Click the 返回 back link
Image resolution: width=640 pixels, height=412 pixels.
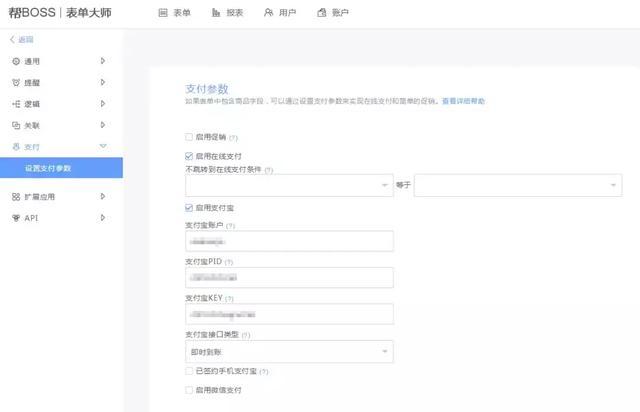click(x=25, y=40)
